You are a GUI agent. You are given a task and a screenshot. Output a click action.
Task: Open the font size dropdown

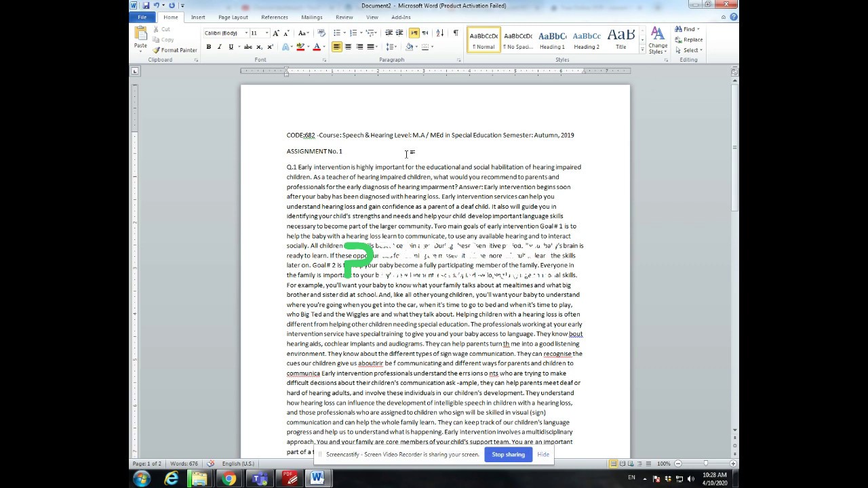pos(267,33)
